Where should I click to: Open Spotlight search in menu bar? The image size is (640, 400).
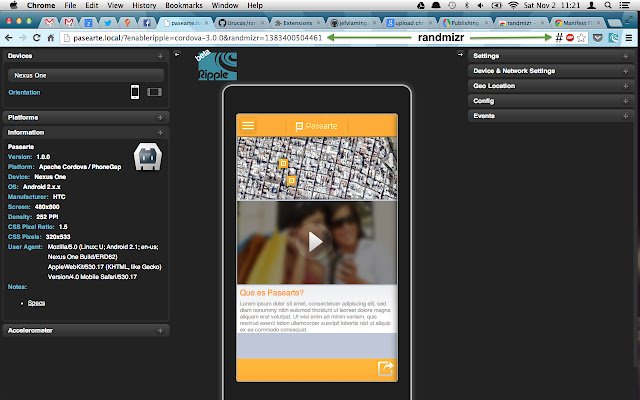(608, 5)
